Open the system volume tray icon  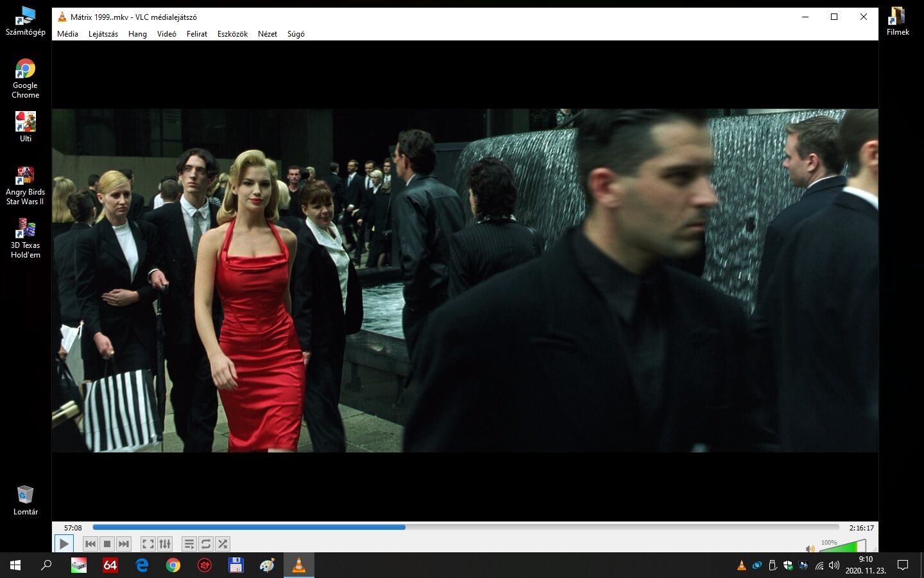[x=834, y=565]
